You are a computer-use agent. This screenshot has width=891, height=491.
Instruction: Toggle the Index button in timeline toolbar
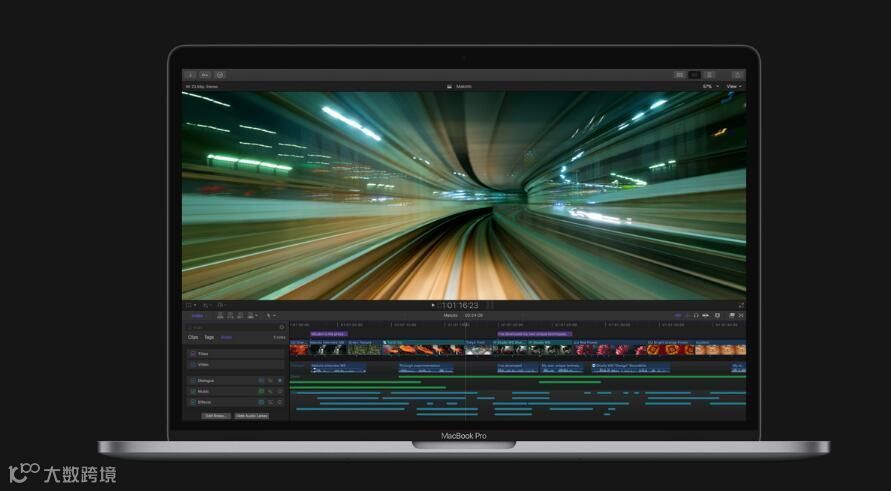click(x=197, y=315)
